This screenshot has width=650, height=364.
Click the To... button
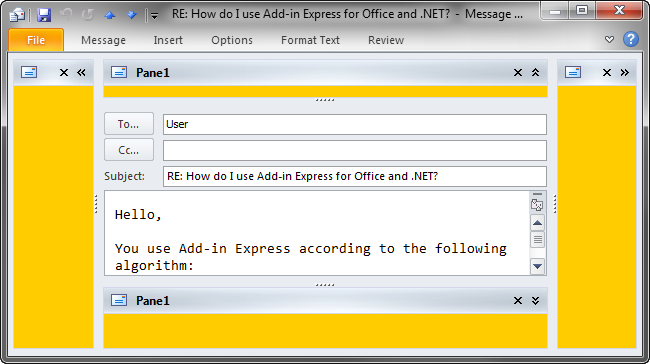click(x=129, y=124)
